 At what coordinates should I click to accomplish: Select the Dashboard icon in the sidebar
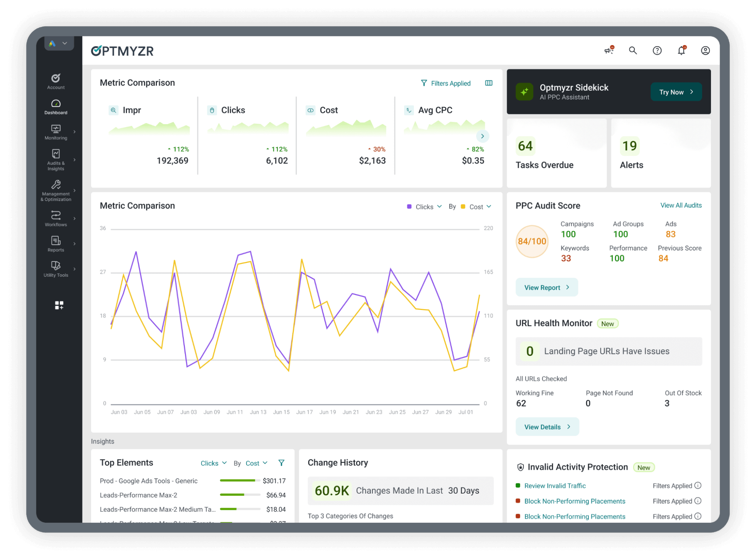pyautogui.click(x=56, y=105)
